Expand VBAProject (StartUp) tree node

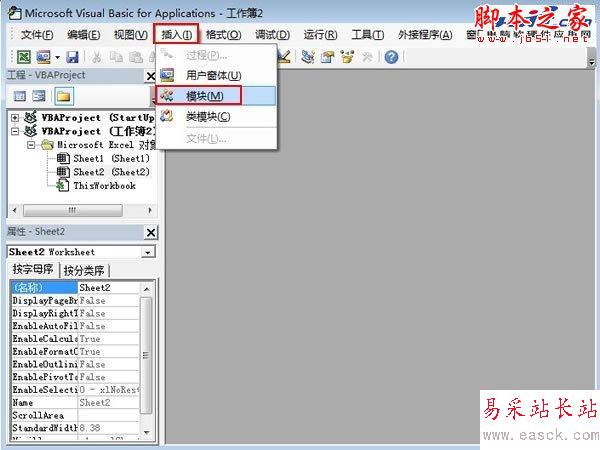tap(15, 117)
